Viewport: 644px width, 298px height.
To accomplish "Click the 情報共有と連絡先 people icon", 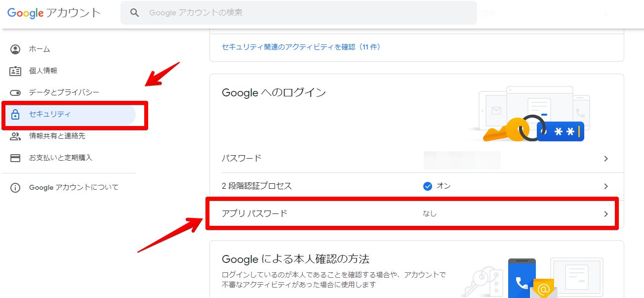I will click(x=16, y=136).
